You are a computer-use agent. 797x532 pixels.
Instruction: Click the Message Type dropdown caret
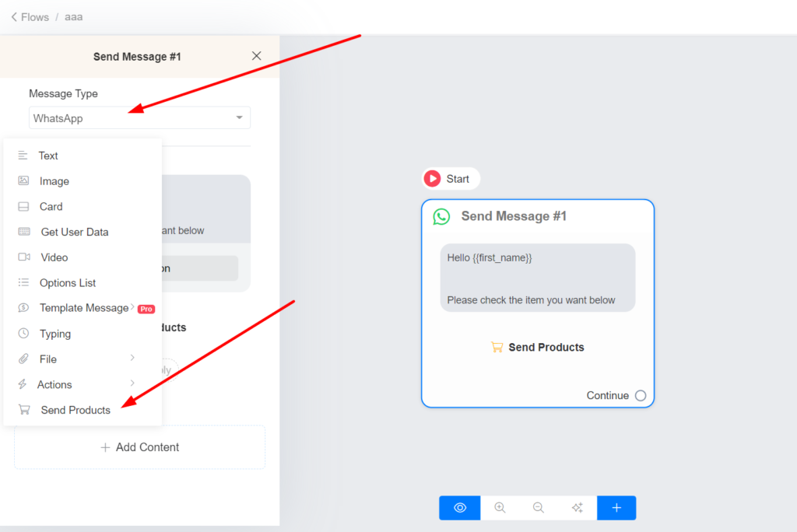(x=239, y=118)
